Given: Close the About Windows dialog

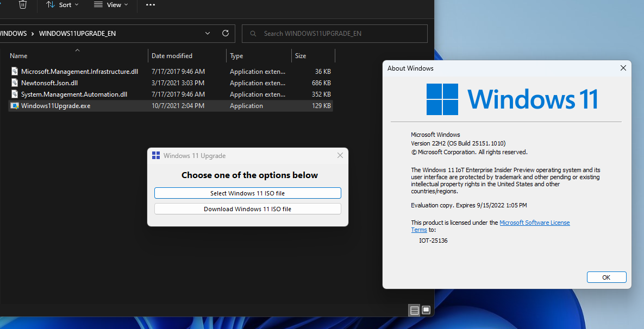Looking at the screenshot, I should coord(623,68).
